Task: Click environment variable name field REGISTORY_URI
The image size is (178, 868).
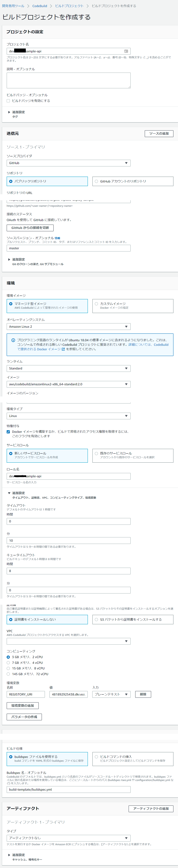Action: click(26, 694)
